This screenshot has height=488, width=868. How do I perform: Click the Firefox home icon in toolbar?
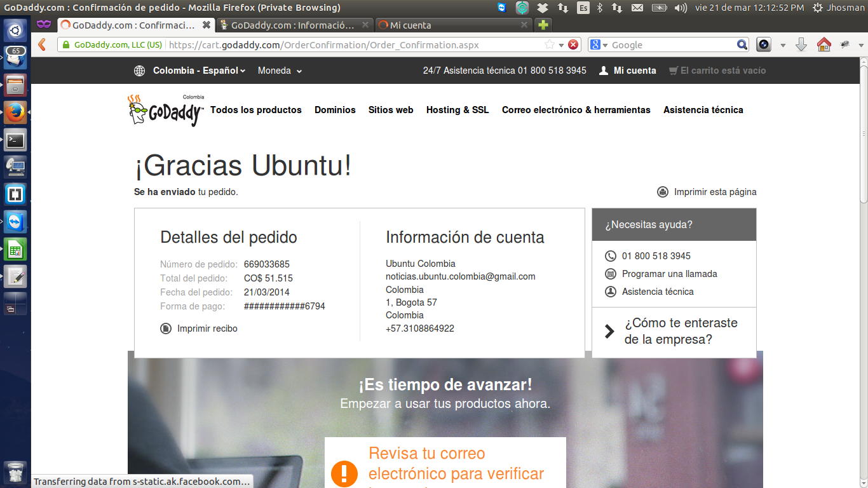click(x=824, y=45)
